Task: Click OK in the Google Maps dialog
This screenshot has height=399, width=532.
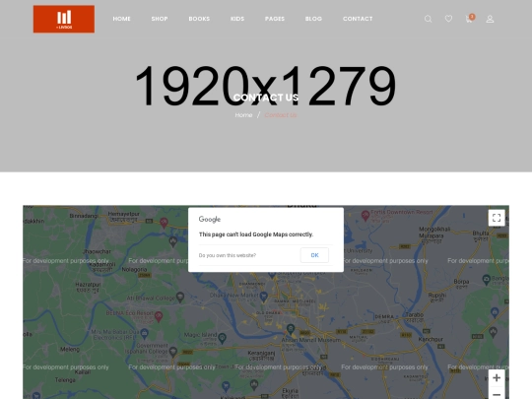Action: click(314, 255)
